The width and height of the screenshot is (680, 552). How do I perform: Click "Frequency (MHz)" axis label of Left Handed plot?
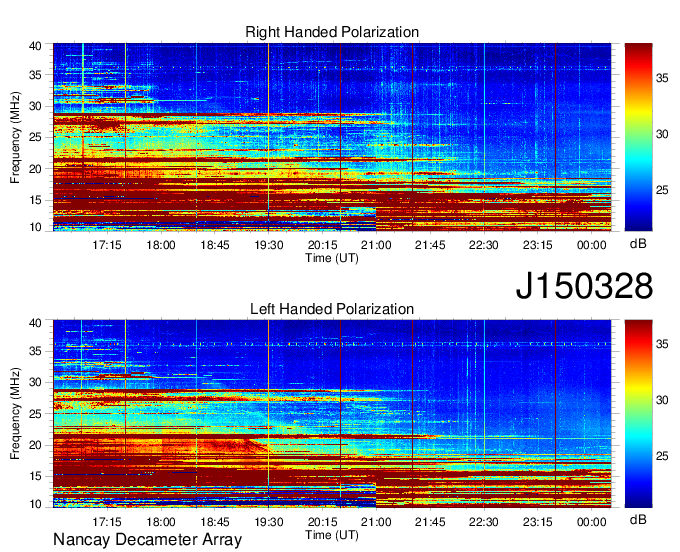[x=15, y=414]
